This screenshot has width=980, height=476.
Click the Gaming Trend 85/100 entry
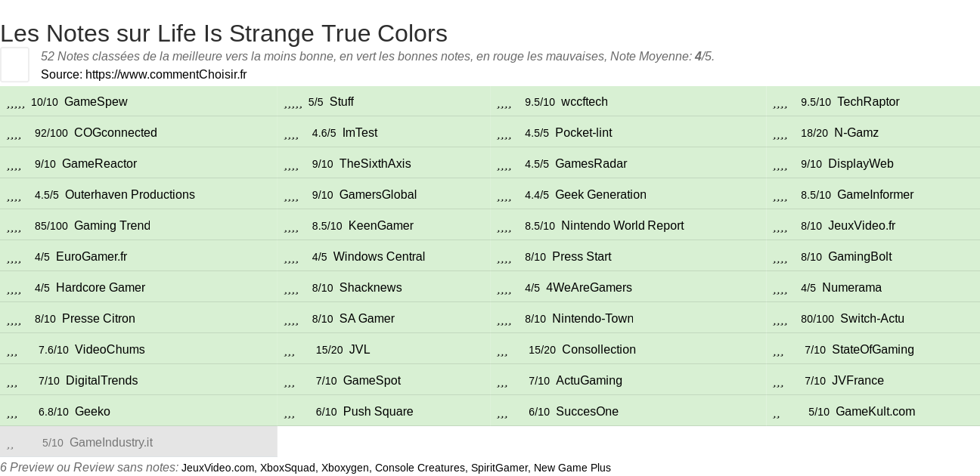tap(112, 226)
